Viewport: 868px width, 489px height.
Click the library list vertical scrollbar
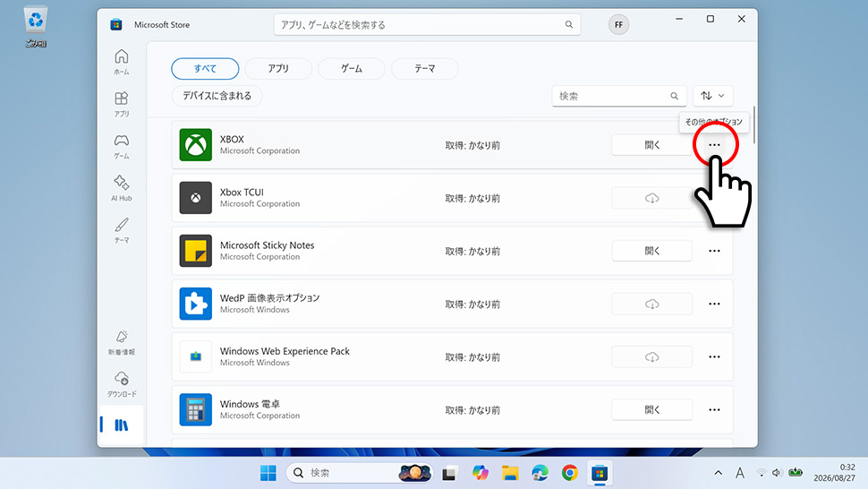[754, 124]
